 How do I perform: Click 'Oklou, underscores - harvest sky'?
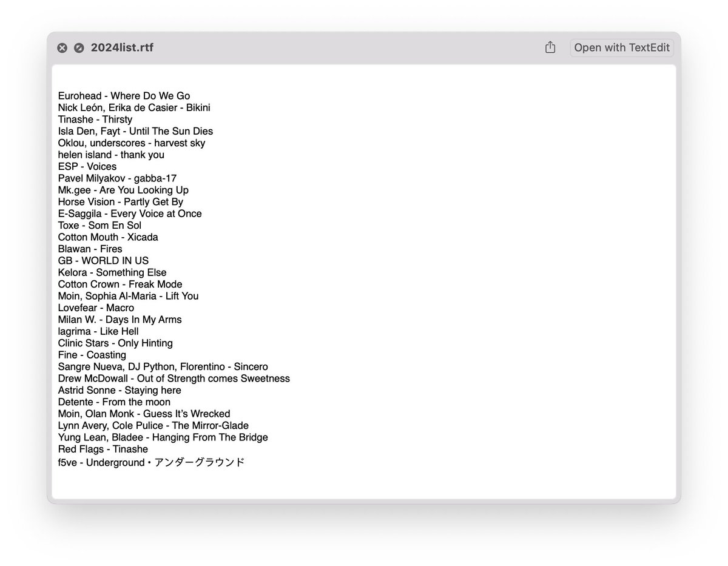132,143
